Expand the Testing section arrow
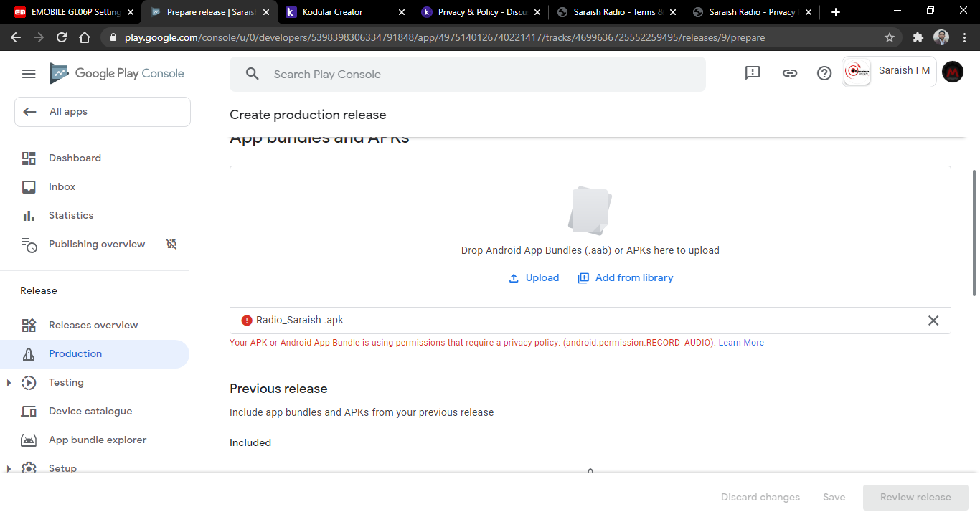The width and height of the screenshot is (980, 522). (9, 383)
